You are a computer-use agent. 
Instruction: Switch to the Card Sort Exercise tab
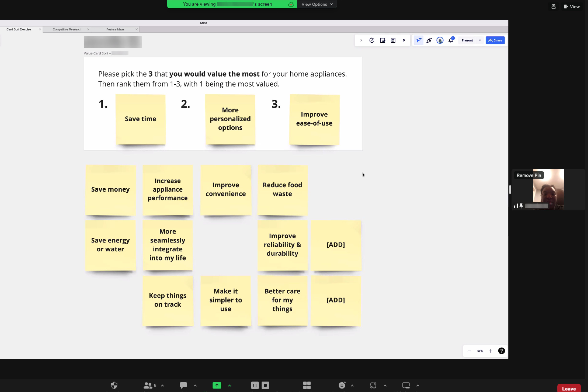19,30
